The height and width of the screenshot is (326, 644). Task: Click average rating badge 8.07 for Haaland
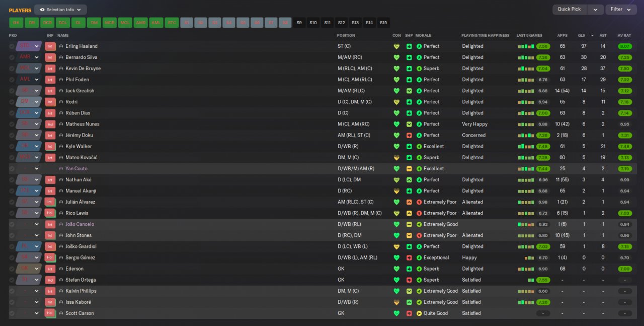click(x=625, y=46)
